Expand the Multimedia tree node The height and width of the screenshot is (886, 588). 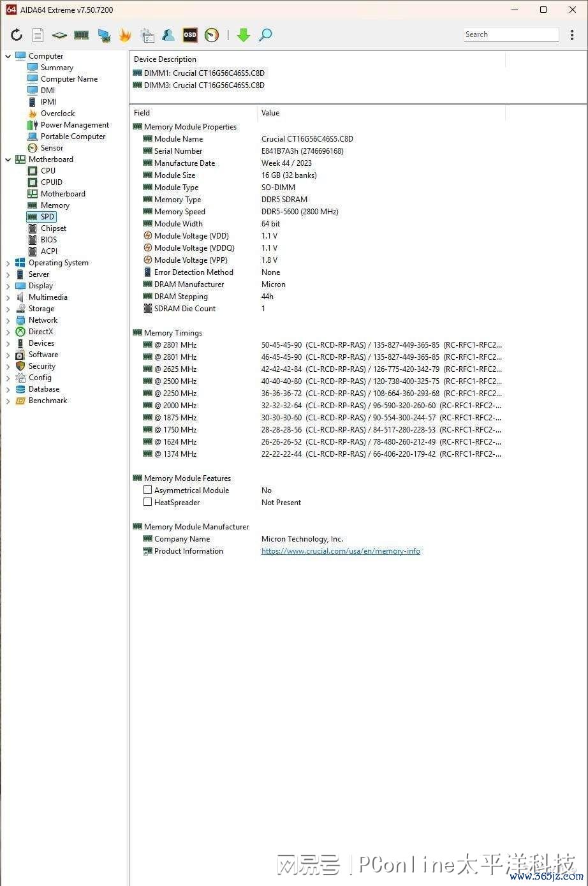tap(8, 297)
